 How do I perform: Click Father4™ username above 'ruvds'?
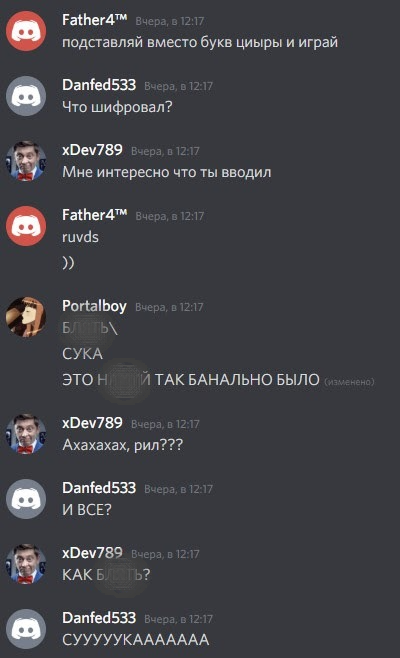point(94,215)
